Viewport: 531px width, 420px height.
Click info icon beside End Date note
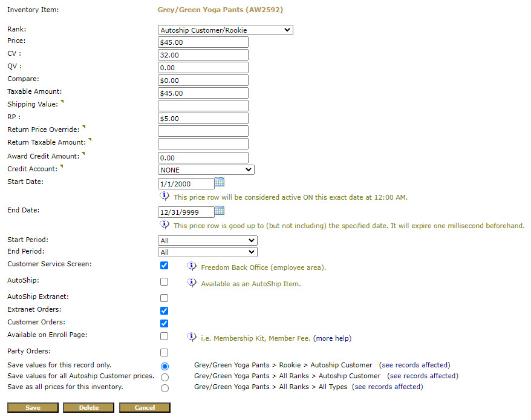point(165,225)
